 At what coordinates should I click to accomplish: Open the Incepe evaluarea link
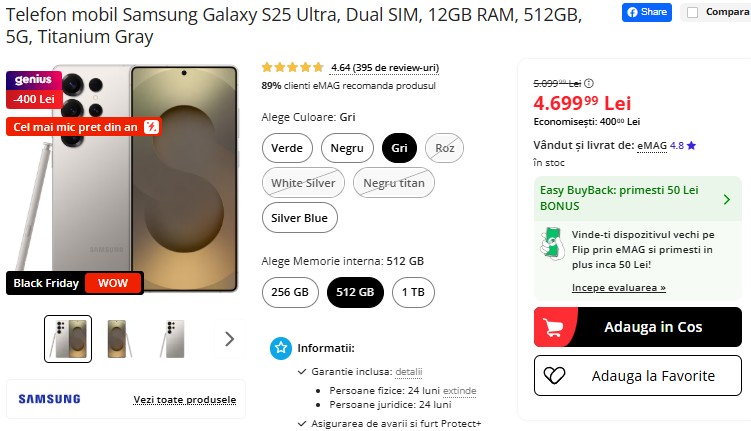pyautogui.click(x=618, y=288)
